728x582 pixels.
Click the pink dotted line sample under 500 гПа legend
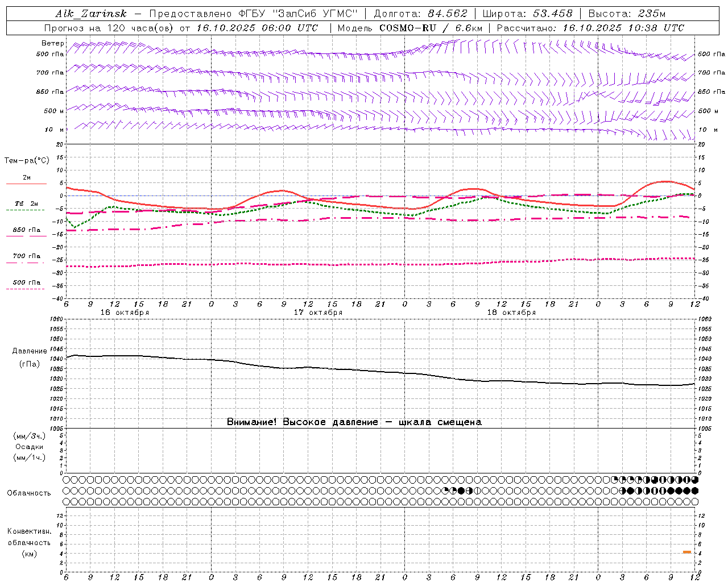26,289
